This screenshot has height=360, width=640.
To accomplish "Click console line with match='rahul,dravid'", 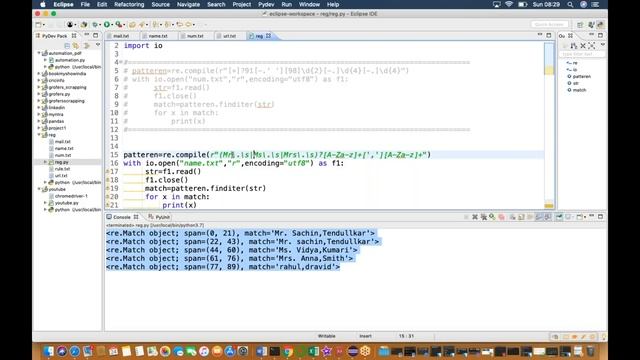I will pyautogui.click(x=223, y=267).
